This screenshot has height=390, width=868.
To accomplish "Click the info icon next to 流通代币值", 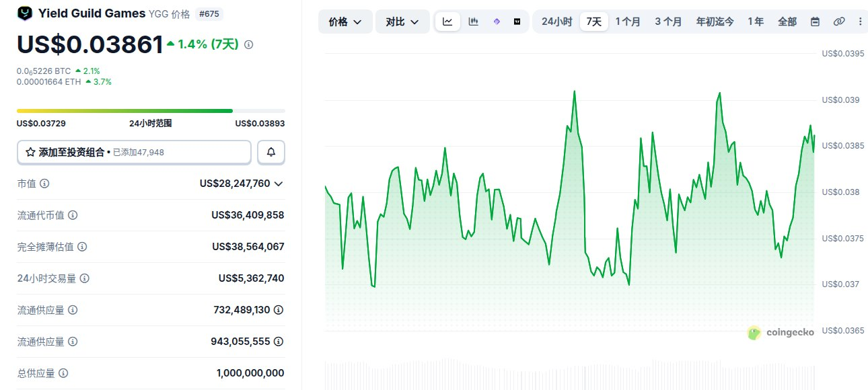I will [x=73, y=215].
